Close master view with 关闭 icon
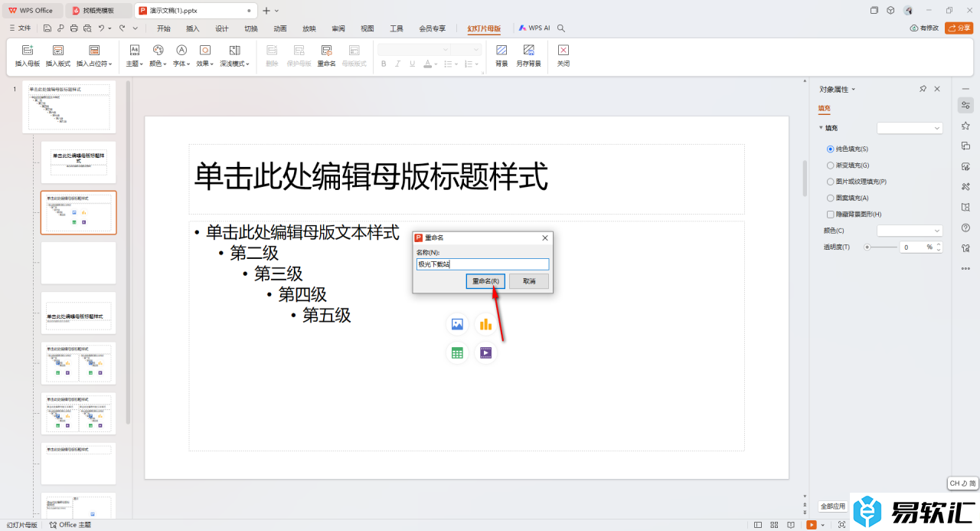The width and height of the screenshot is (980, 531). coord(563,50)
